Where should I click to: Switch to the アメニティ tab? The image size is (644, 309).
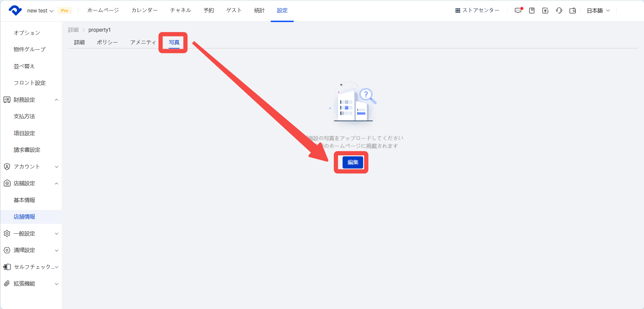(x=143, y=42)
